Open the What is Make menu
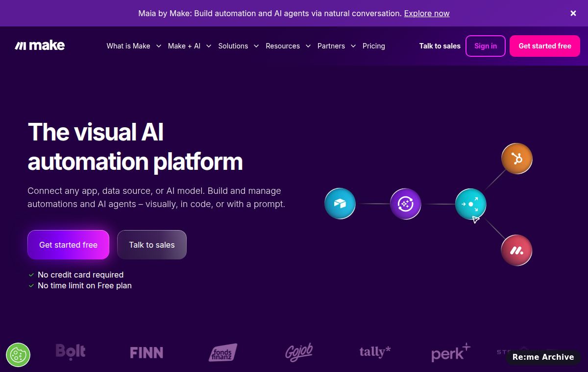Viewport: 588px width, 372px height. tap(128, 46)
